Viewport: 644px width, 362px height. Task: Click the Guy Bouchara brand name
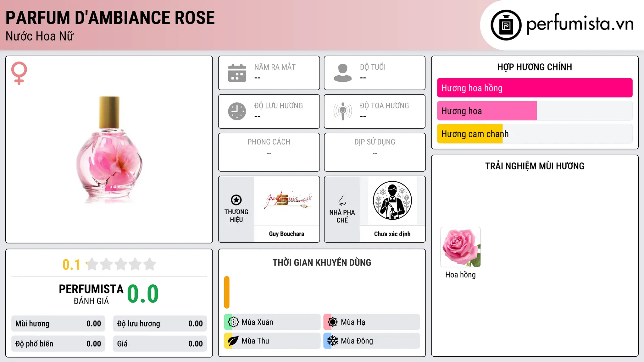click(286, 234)
